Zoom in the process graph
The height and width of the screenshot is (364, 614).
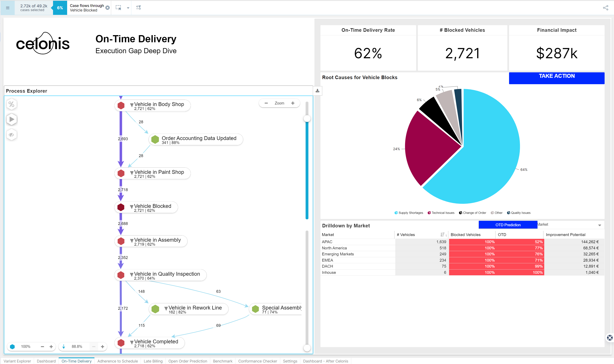point(293,103)
